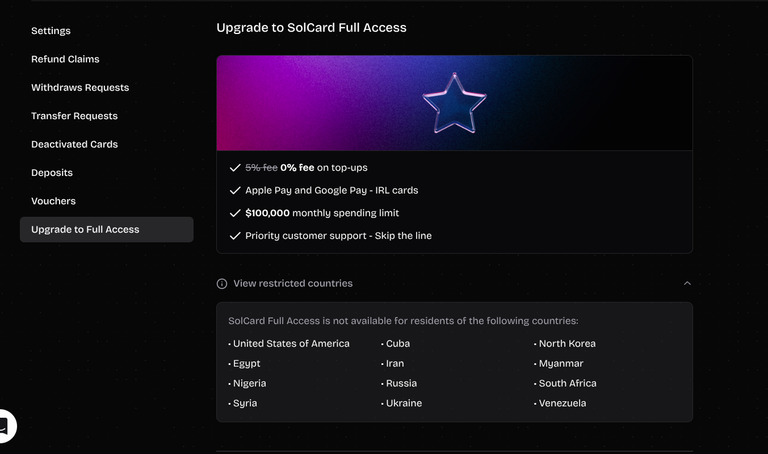
Task: Click the struck-through 5% fee text
Action: [262, 167]
